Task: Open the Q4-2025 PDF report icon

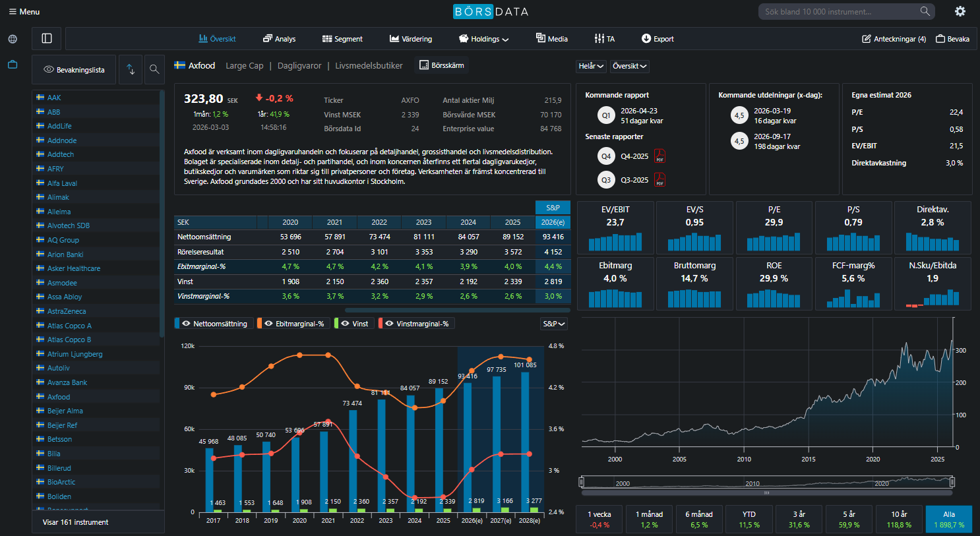Action: point(659,156)
